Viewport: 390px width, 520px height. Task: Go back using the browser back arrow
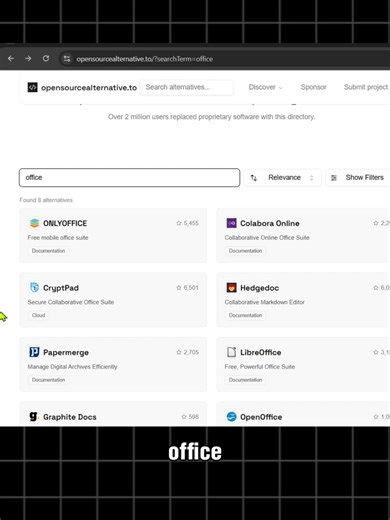11,59
